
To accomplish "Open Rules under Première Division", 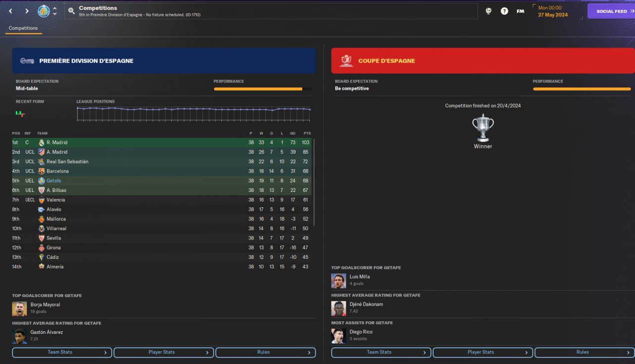I will point(265,353).
